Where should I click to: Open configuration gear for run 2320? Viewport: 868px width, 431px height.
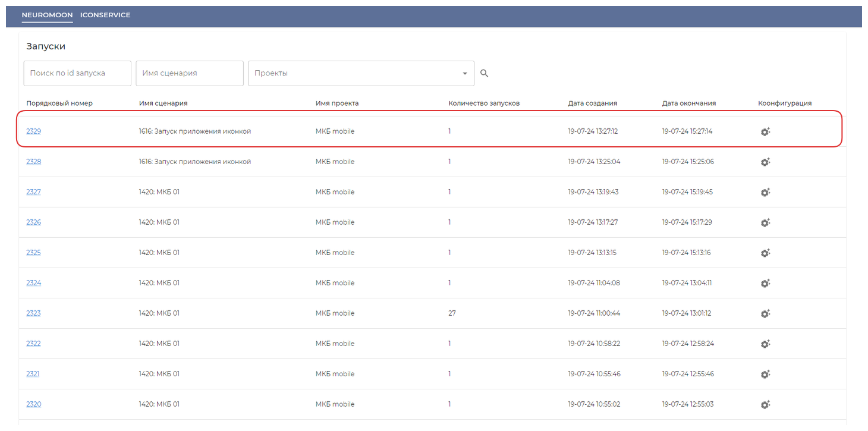[x=765, y=404]
